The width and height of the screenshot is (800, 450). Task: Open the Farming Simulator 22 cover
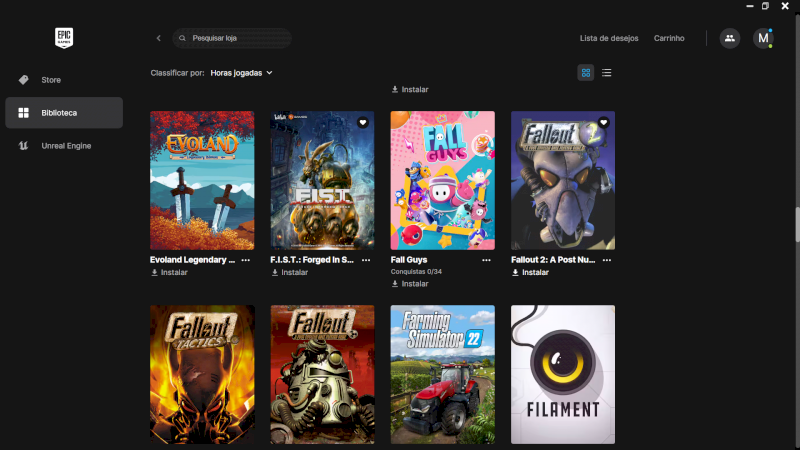pyautogui.click(x=443, y=374)
